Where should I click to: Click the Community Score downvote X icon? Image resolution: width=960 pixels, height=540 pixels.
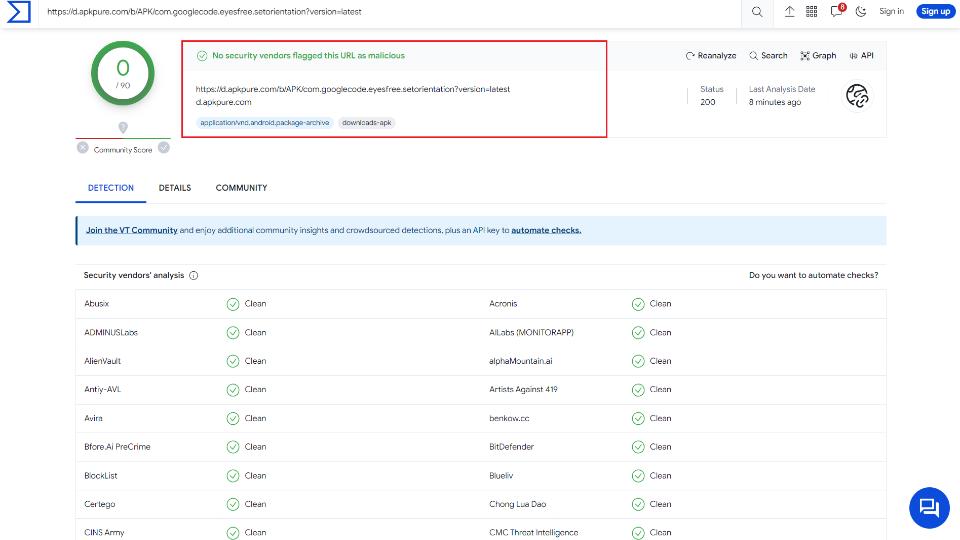point(83,148)
